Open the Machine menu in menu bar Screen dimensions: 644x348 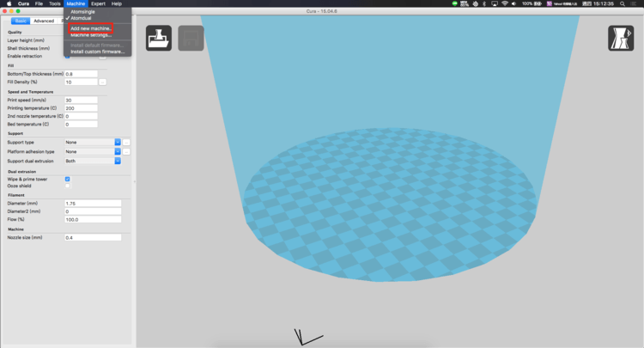(76, 3)
